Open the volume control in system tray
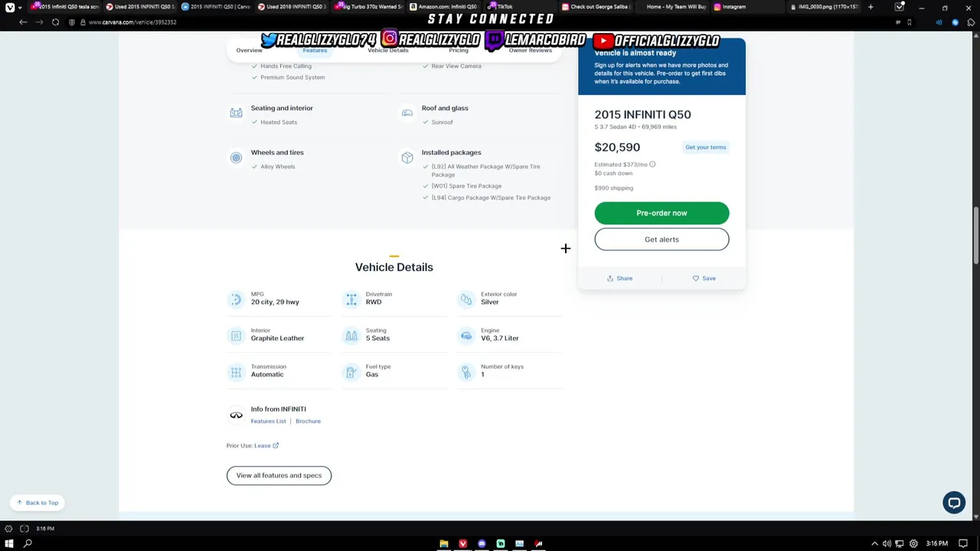 tap(887, 543)
